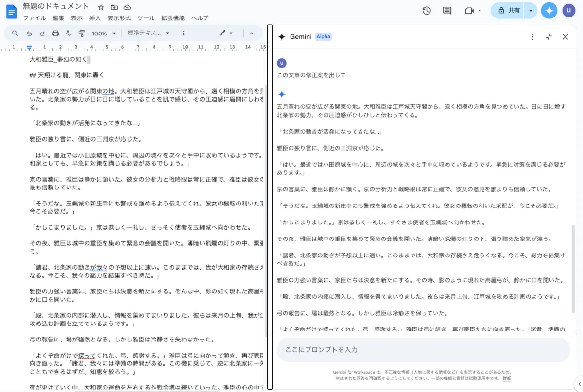The height and width of the screenshot is (392, 583).
Task: Open the editing mode pencil dropdown
Action: tap(225, 34)
